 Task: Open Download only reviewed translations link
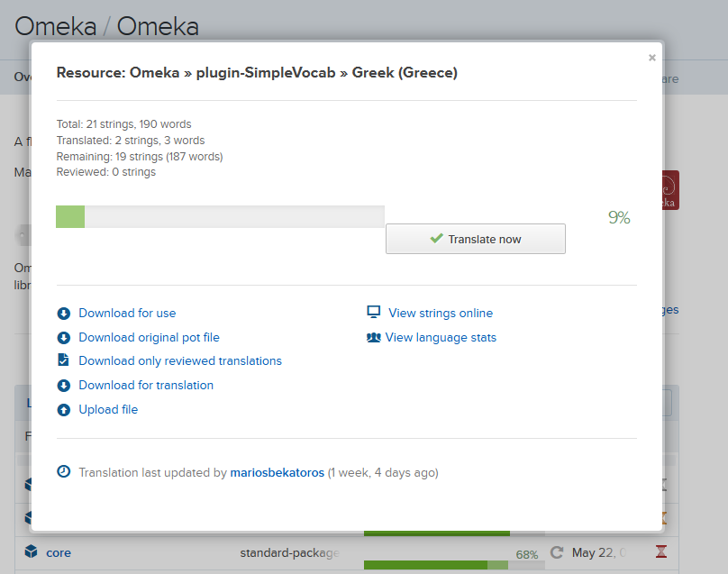[x=180, y=360]
